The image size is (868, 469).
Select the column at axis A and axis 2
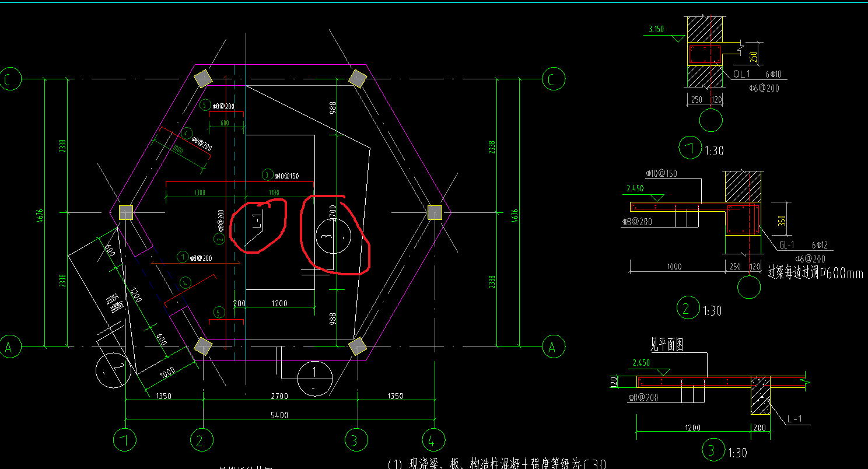point(202,346)
